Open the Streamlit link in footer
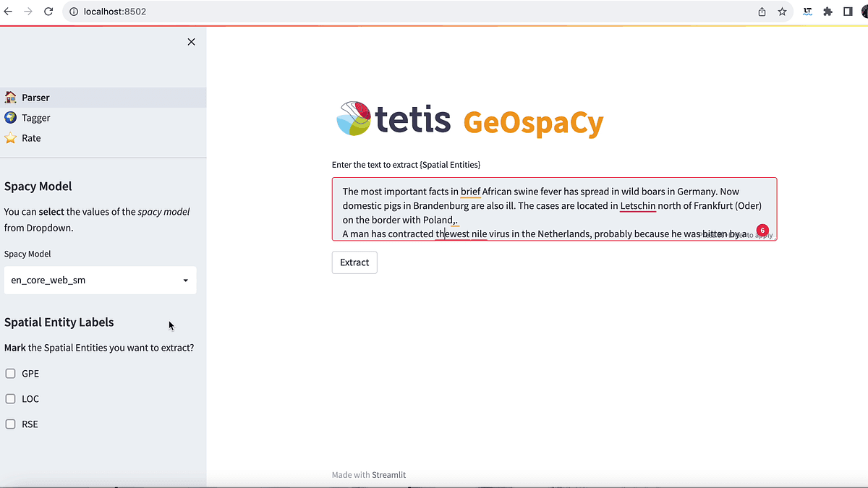The height and width of the screenshot is (488, 868). [x=388, y=475]
